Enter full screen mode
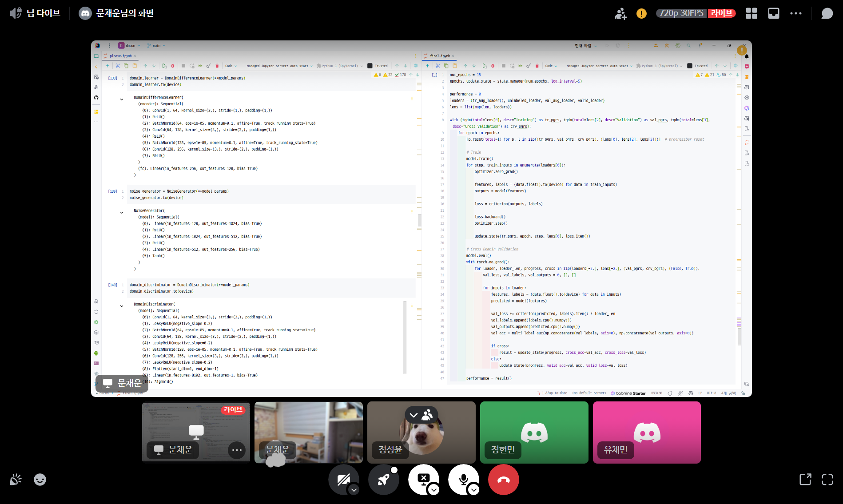843x504 pixels. click(827, 480)
